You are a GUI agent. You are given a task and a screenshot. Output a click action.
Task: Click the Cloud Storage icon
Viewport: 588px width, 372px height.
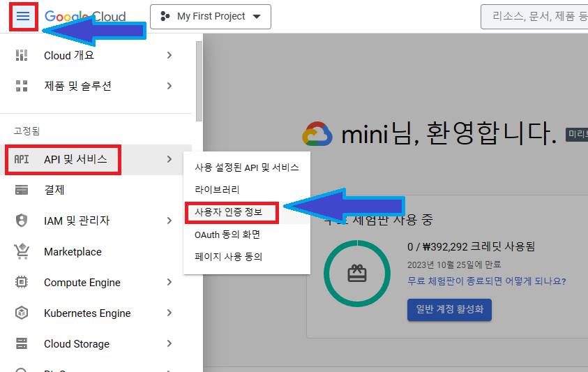click(x=22, y=344)
